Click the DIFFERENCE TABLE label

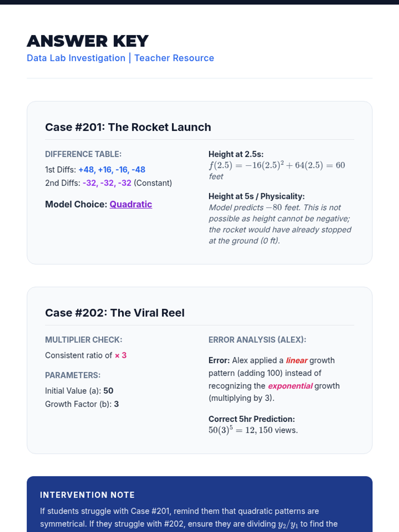point(83,154)
